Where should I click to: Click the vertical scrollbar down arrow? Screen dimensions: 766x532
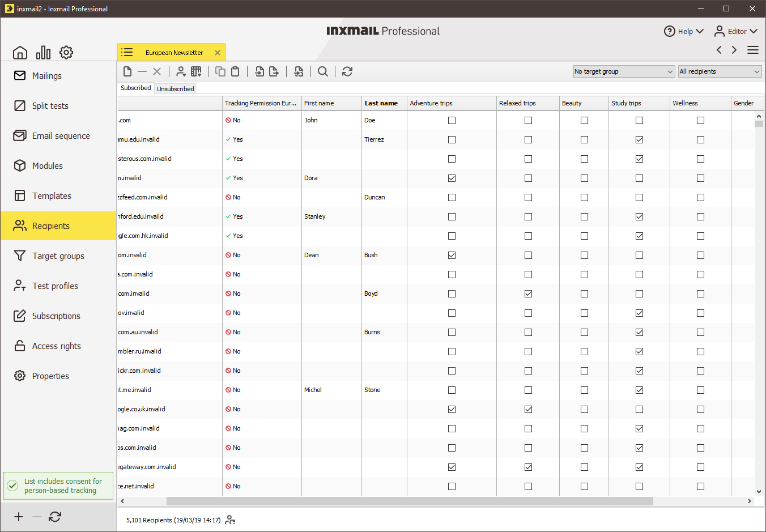click(x=759, y=492)
